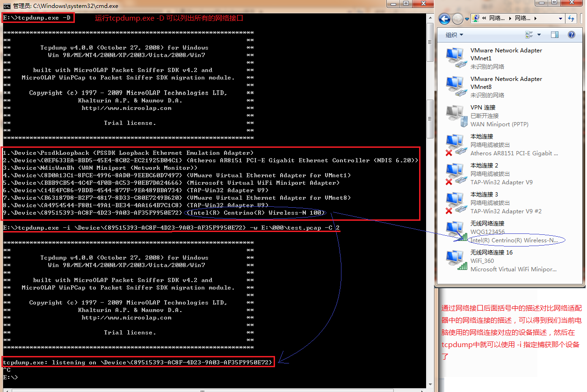Image resolution: width=587 pixels, height=392 pixels.
Task: Click the 1.\Device\PssdkLoopback line in cmd
Action: (x=128, y=153)
